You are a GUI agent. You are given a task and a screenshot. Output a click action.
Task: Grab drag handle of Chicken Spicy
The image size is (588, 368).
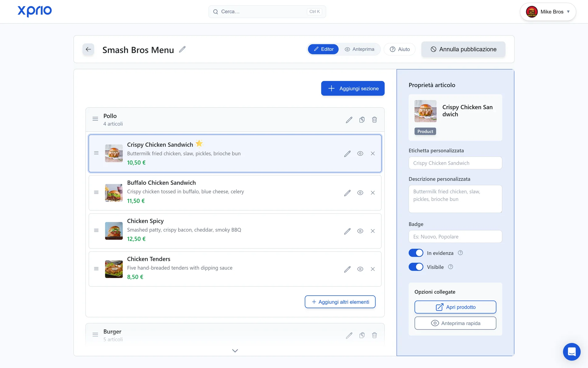click(96, 231)
